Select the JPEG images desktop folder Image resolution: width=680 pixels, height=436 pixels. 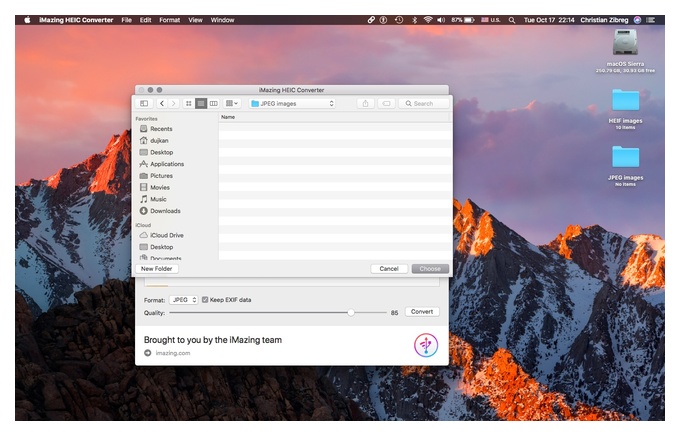click(x=625, y=166)
